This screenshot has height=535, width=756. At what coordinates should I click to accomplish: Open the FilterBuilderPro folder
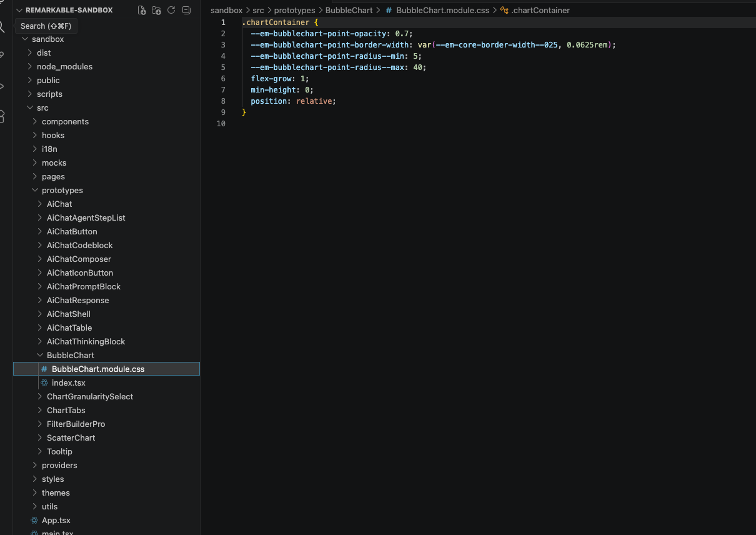76,424
